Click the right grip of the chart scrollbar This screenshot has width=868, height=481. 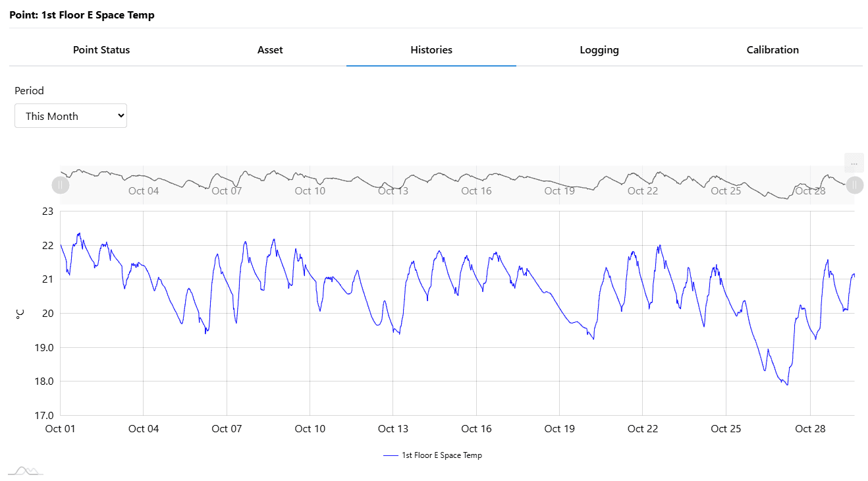(854, 185)
